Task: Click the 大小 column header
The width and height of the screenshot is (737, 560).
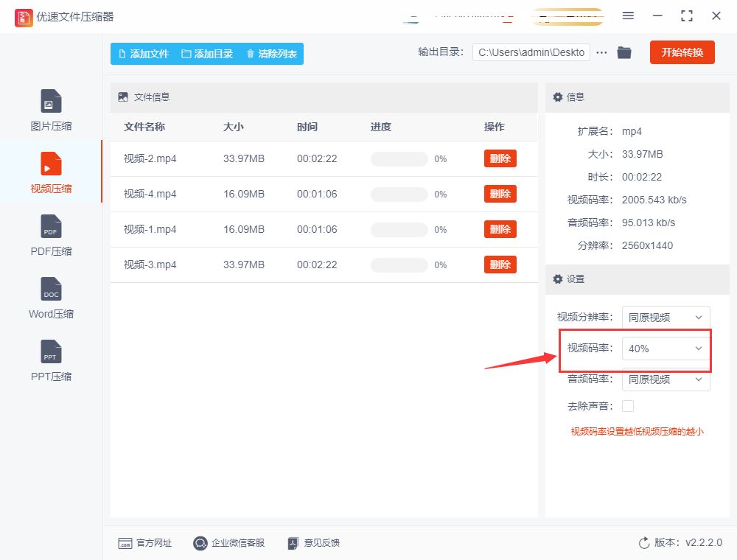Action: (233, 127)
